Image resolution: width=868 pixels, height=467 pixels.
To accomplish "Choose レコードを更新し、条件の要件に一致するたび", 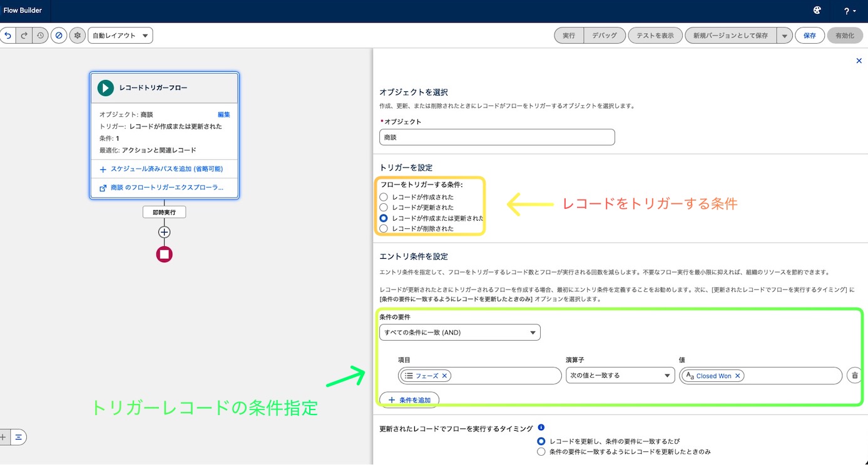I will 541,441.
